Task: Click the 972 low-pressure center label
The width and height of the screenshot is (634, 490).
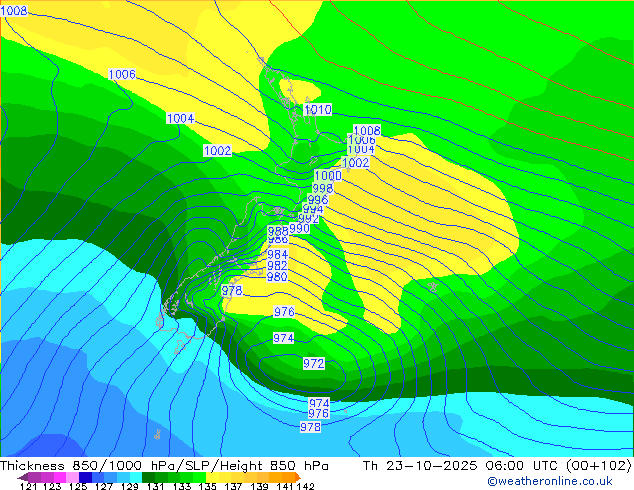Action: tap(314, 363)
